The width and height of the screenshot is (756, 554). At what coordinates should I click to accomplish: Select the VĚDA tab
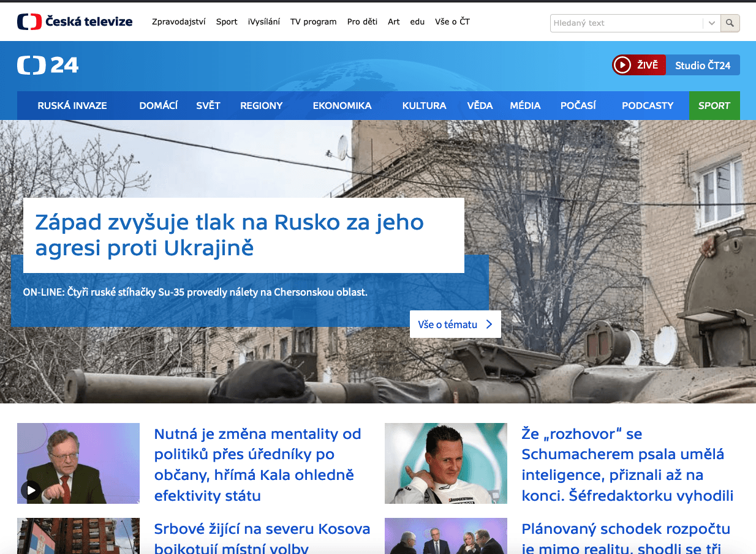[x=480, y=105]
